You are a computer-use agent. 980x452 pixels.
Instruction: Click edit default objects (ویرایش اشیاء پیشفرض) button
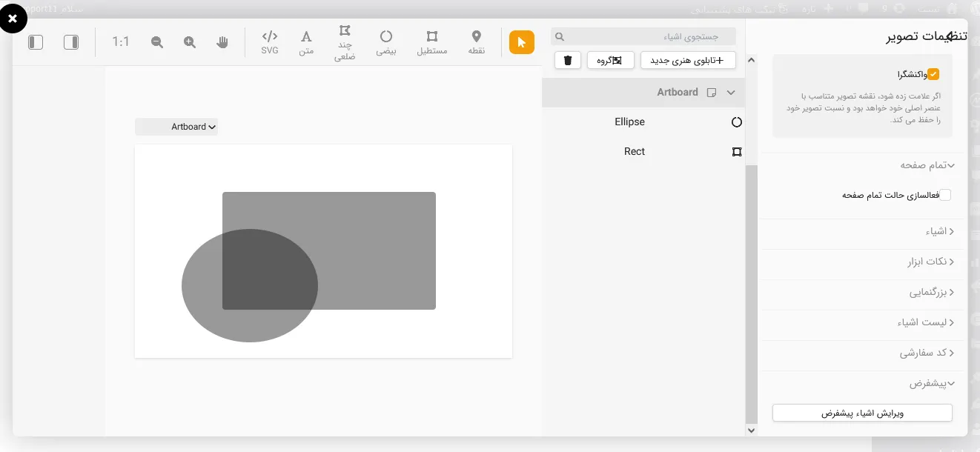(x=862, y=413)
